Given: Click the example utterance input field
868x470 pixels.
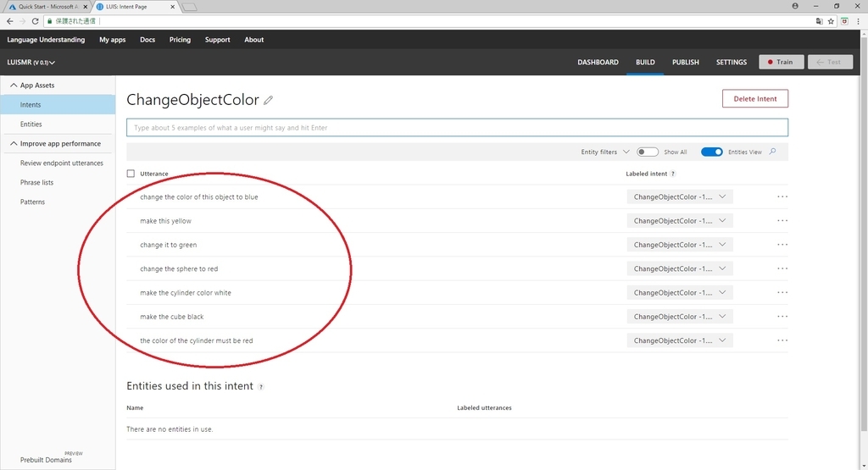Looking at the screenshot, I should [457, 128].
